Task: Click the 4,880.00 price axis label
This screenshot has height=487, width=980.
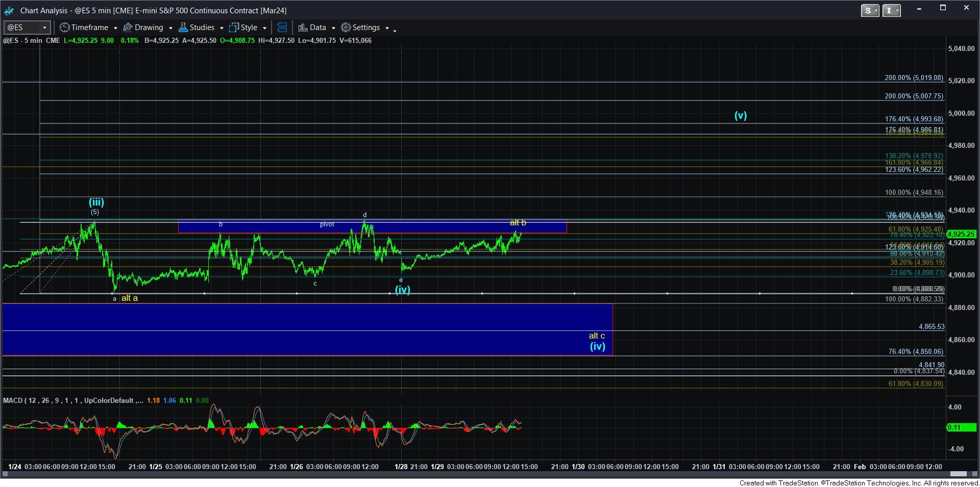Action: (x=961, y=307)
